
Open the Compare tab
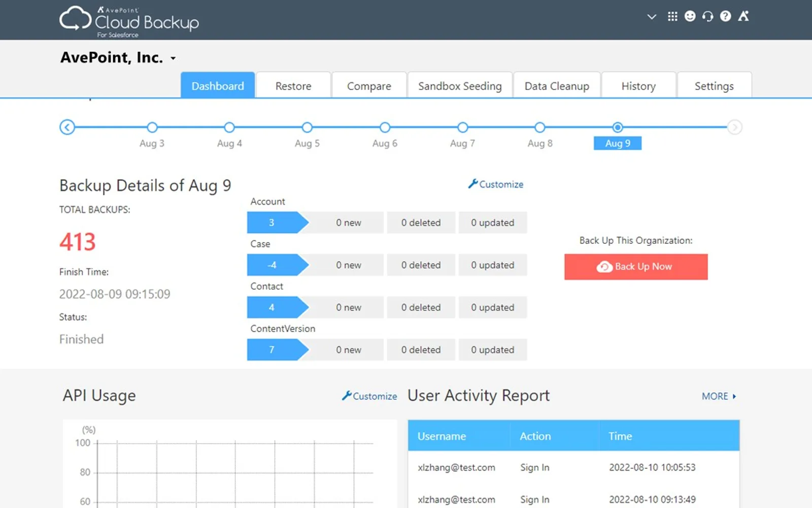(369, 86)
